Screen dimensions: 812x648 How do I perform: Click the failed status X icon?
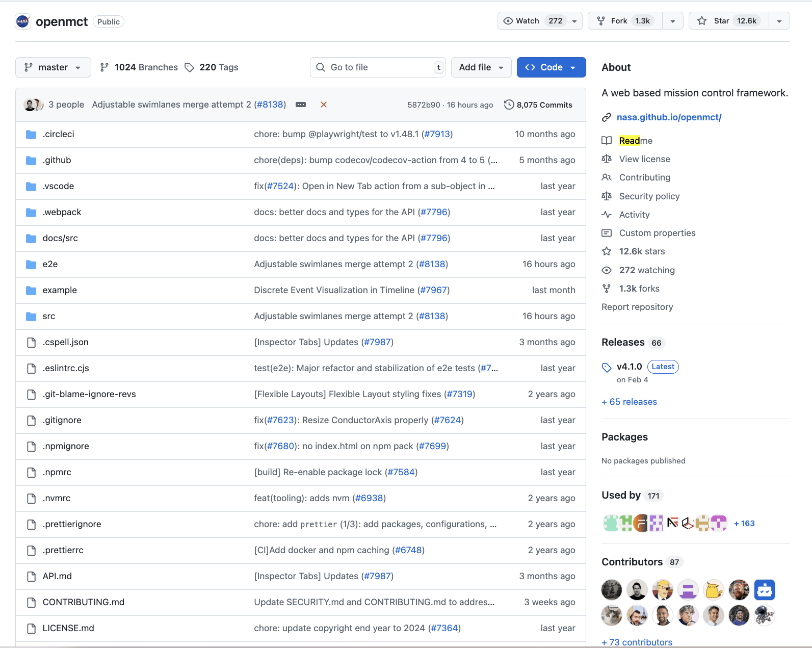click(x=323, y=105)
